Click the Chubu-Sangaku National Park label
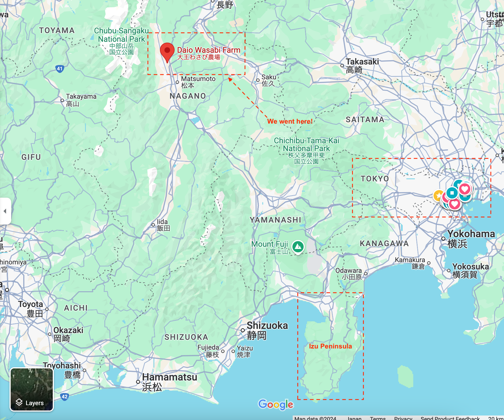Screen dimensions: 504x420 [x=122, y=41]
